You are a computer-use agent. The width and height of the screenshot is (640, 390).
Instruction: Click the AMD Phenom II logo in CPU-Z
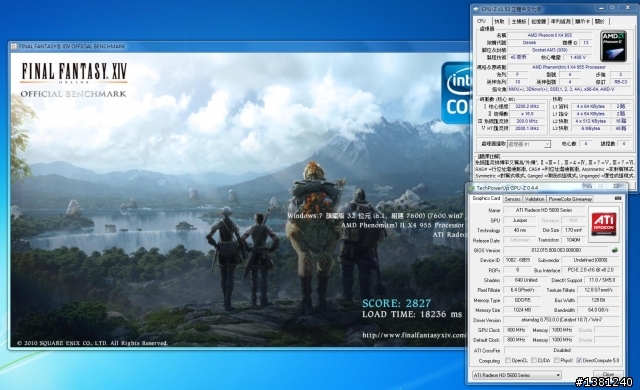(613, 46)
